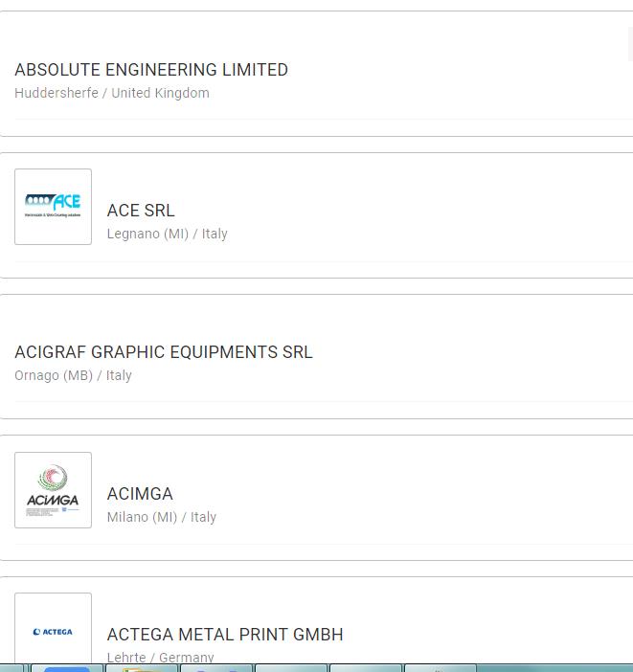Click the ACE SRL company logo

[53, 207]
